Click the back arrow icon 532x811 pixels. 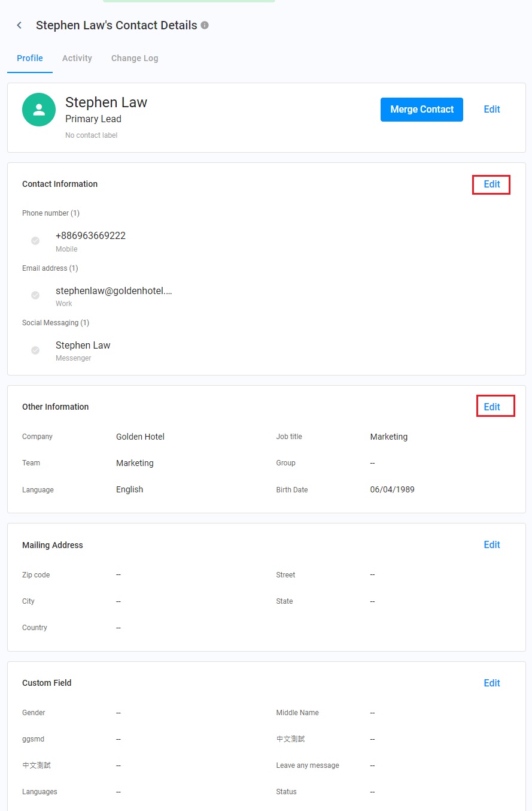click(19, 25)
